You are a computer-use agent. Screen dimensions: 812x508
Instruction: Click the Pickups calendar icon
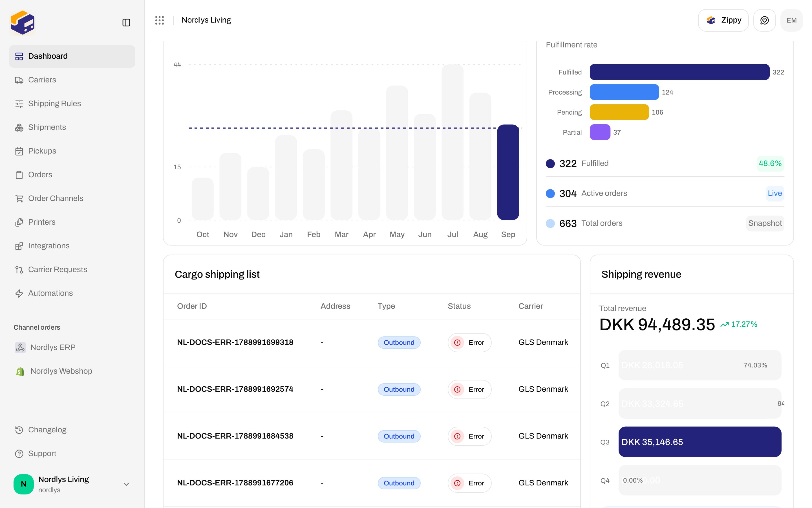tap(19, 151)
